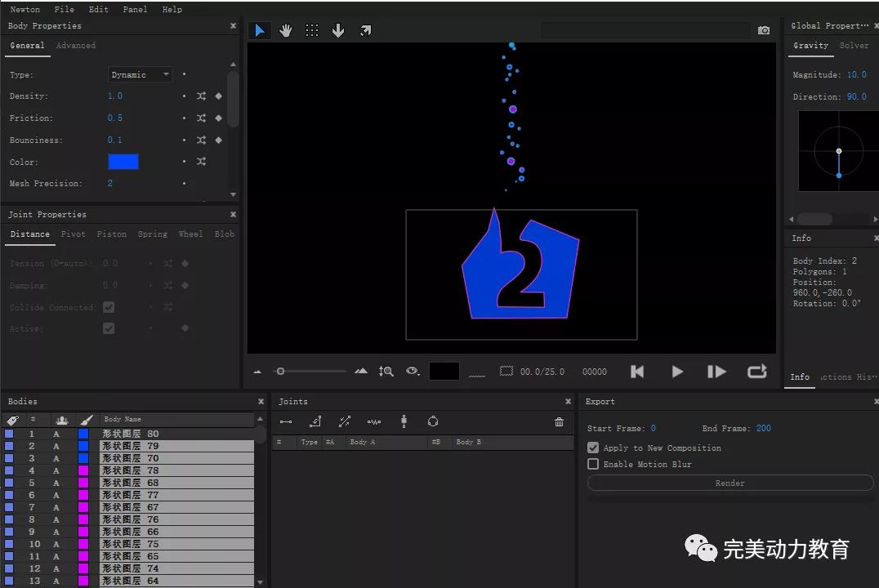Screen dimensions: 879x588
Task: Toggle the preview eye visibility icon
Action: 413,372
